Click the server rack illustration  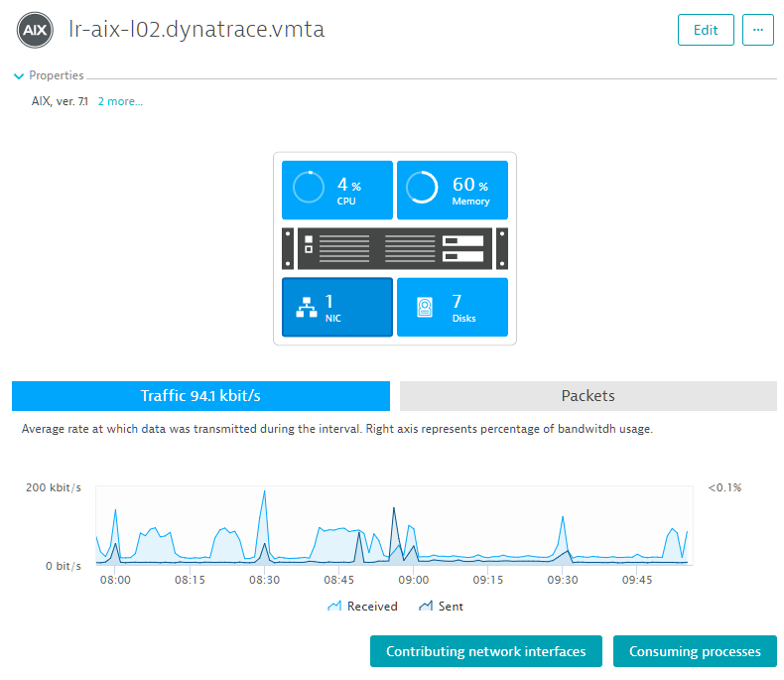[395, 248]
